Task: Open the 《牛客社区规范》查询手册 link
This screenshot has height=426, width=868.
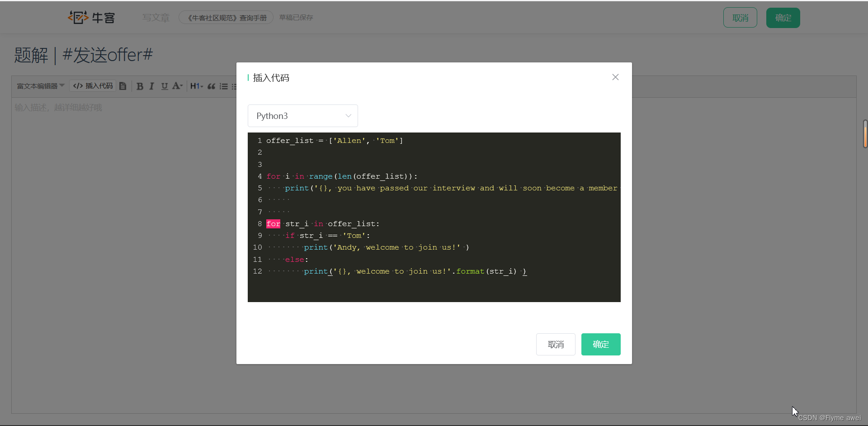Action: click(x=226, y=18)
